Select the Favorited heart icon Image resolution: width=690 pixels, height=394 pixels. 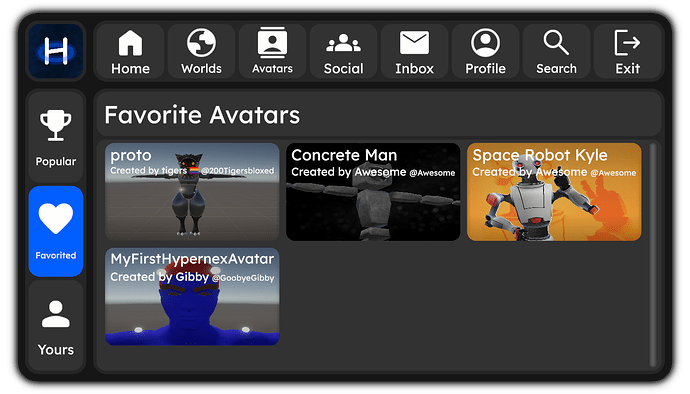pyautogui.click(x=56, y=219)
